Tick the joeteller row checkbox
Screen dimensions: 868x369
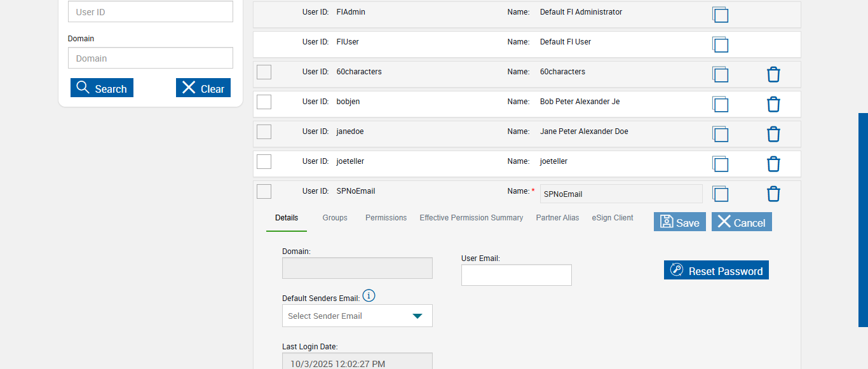click(264, 161)
